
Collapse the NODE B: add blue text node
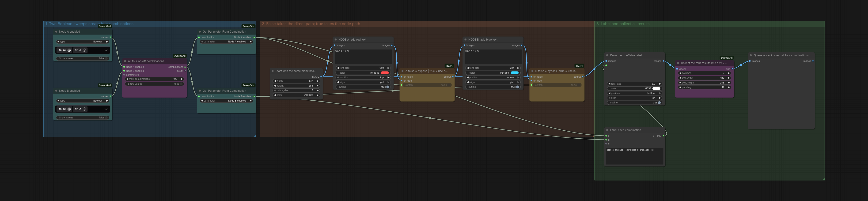tap(465, 39)
